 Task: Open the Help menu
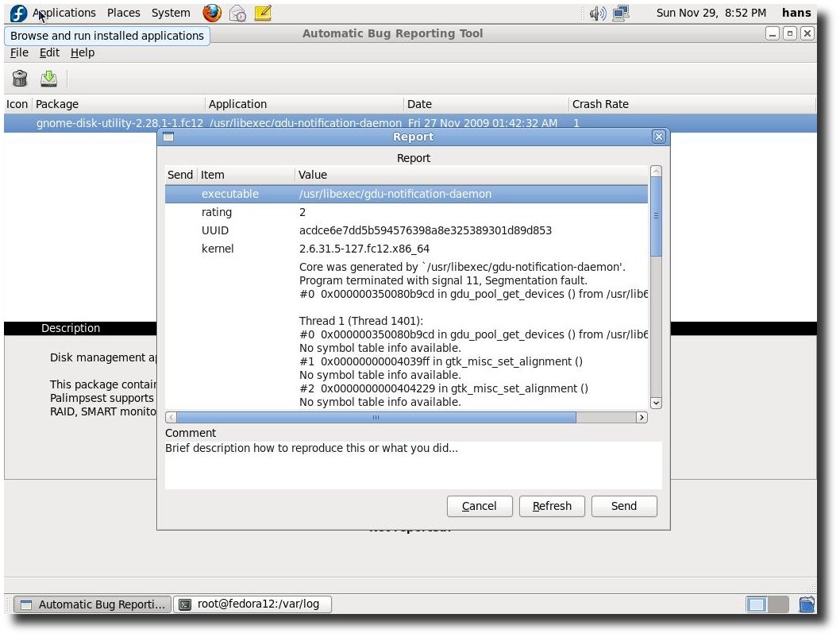pyautogui.click(x=83, y=52)
